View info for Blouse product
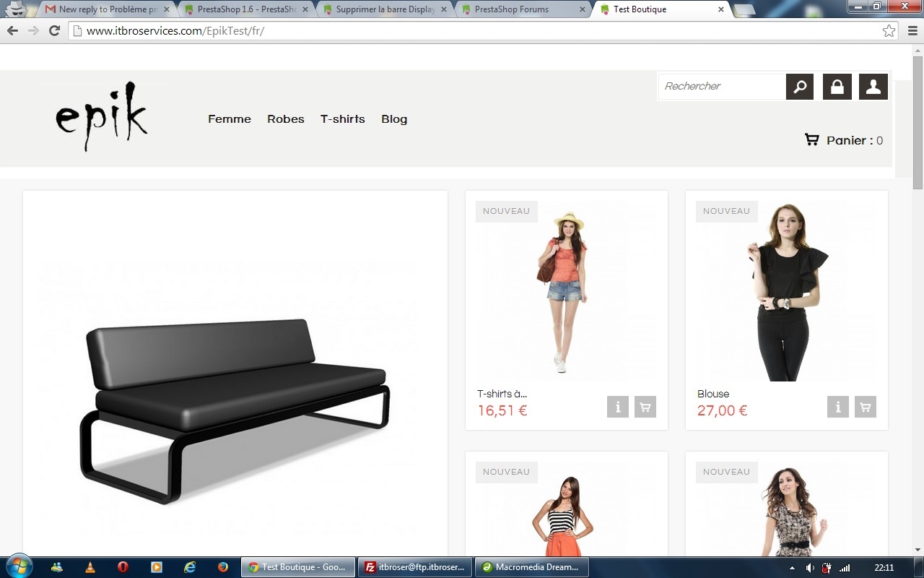 pos(838,407)
